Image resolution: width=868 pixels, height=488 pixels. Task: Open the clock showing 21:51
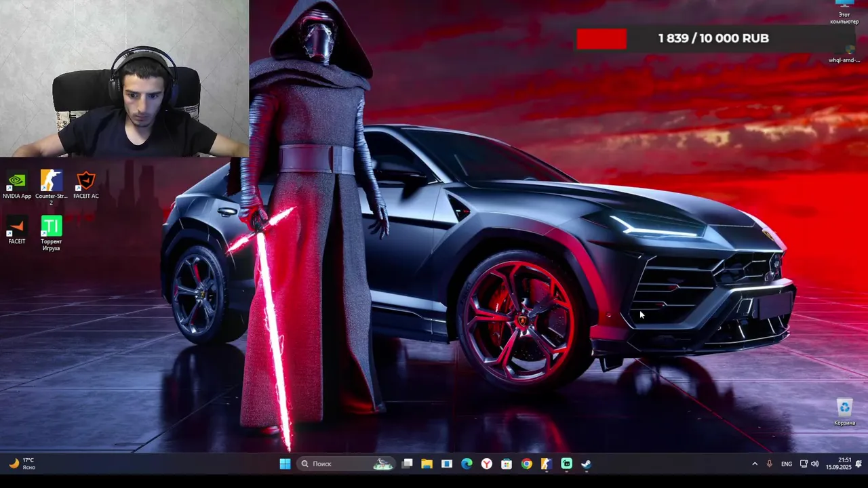coord(839,464)
